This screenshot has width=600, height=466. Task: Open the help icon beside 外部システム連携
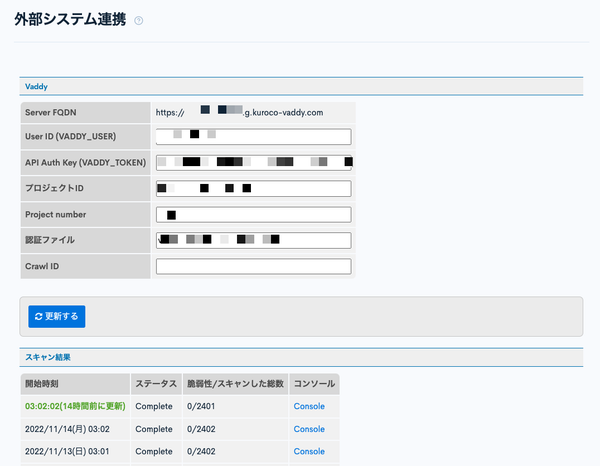139,21
